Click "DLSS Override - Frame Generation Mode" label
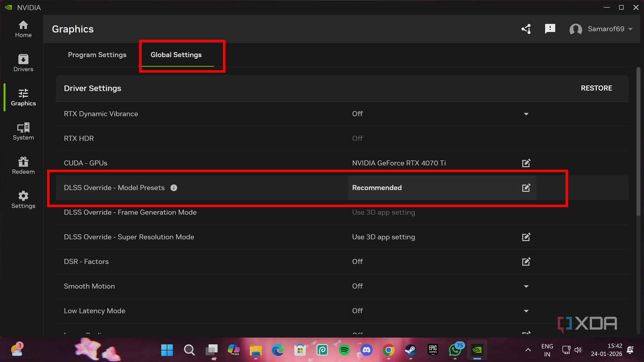 (x=130, y=212)
